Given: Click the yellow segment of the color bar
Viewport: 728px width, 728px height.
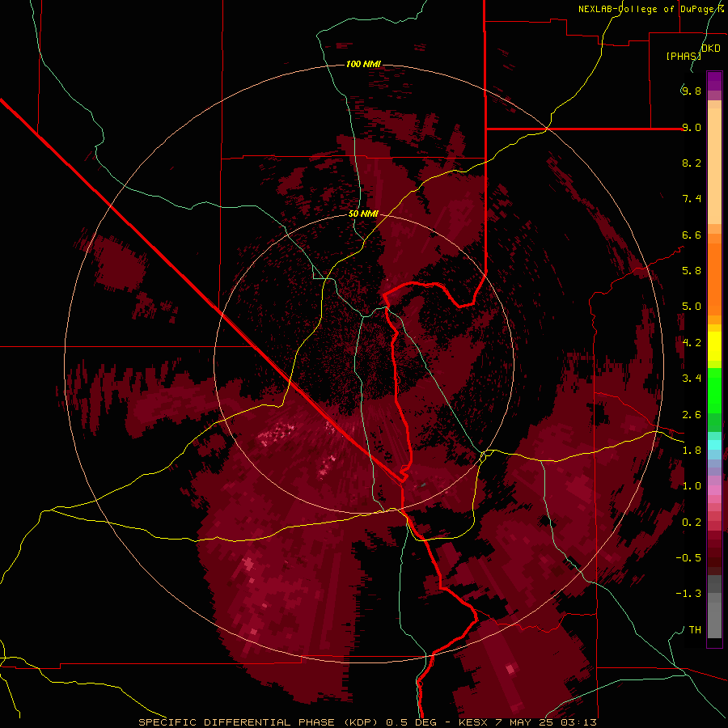Looking at the screenshot, I should [714, 346].
